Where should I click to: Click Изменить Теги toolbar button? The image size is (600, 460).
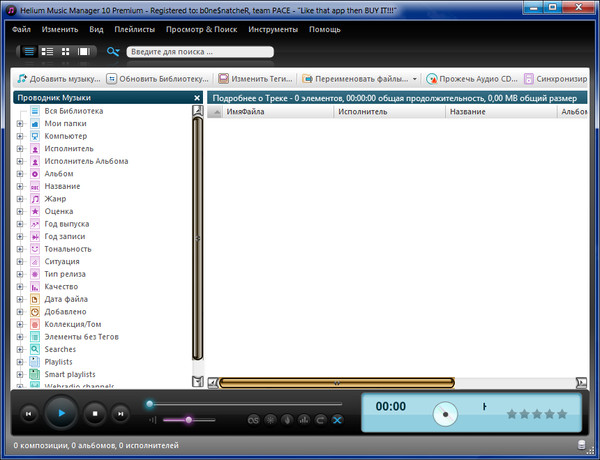pyautogui.click(x=255, y=79)
